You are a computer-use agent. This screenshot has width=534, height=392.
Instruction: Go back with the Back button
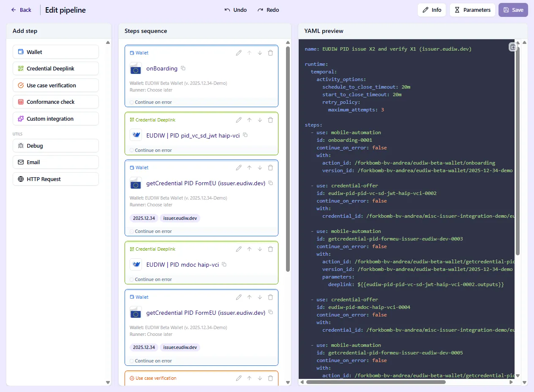pos(21,10)
